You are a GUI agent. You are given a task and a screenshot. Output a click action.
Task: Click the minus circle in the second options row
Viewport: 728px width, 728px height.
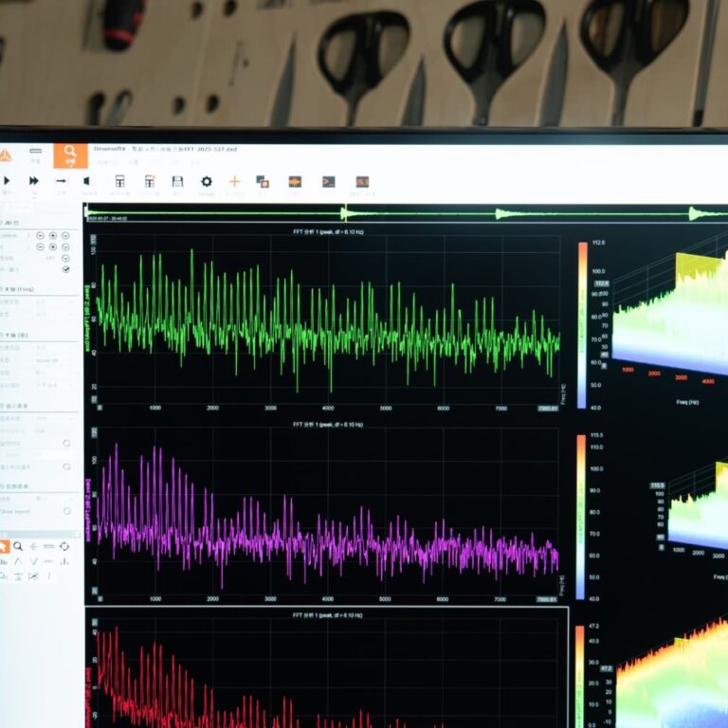pos(41,247)
